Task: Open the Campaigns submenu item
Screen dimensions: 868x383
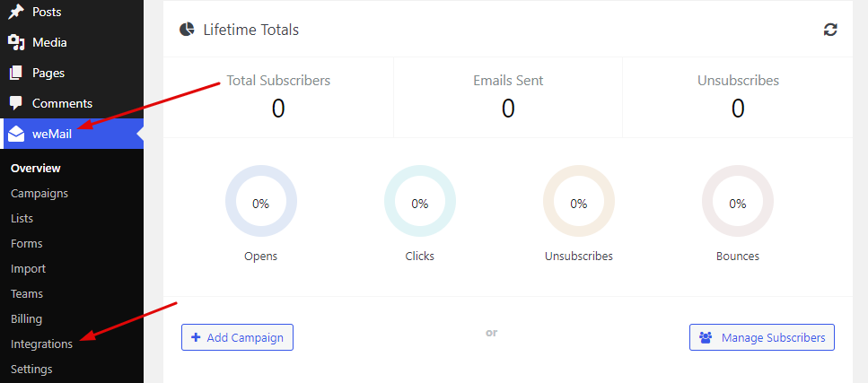Action: coord(39,193)
